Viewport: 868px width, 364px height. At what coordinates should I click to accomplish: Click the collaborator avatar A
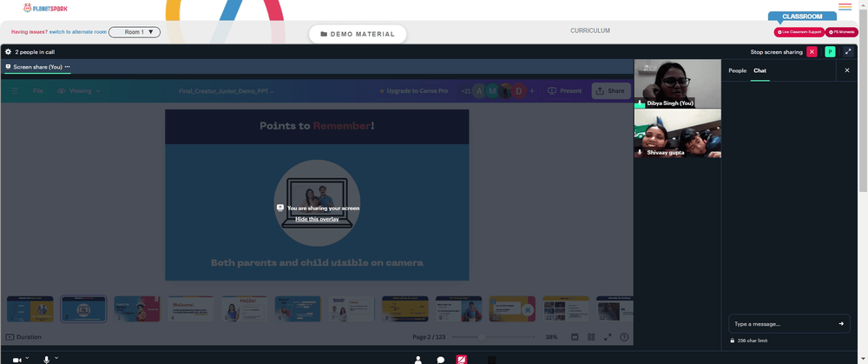pos(479,91)
